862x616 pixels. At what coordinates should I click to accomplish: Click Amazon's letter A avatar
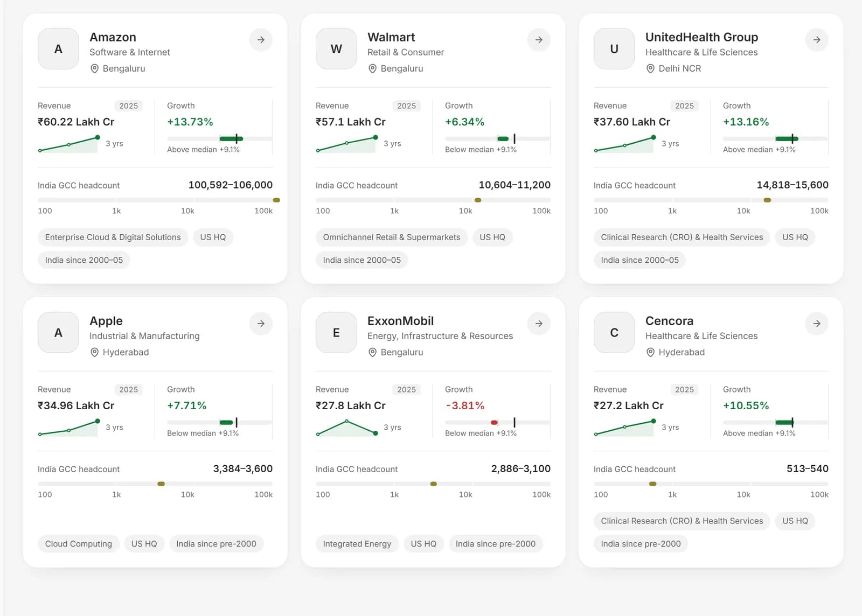coord(58,49)
